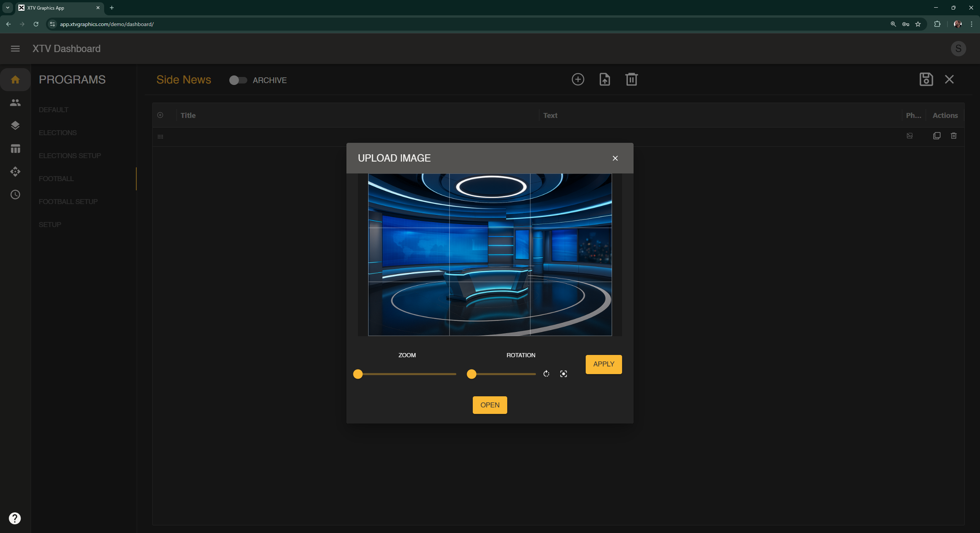Viewport: 980px width, 533px height.
Task: Open the browser tab search chevron
Action: [x=7, y=8]
